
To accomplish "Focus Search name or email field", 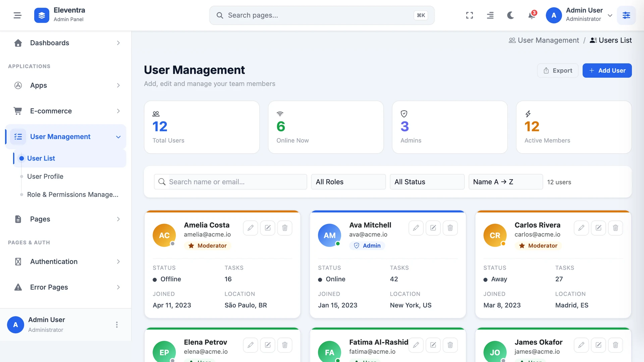I will click(230, 182).
